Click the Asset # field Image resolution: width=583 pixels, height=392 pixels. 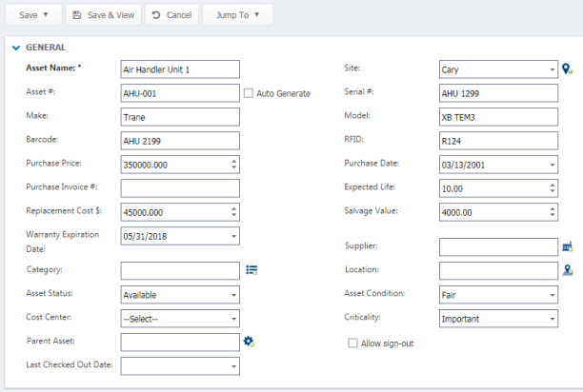click(180, 93)
